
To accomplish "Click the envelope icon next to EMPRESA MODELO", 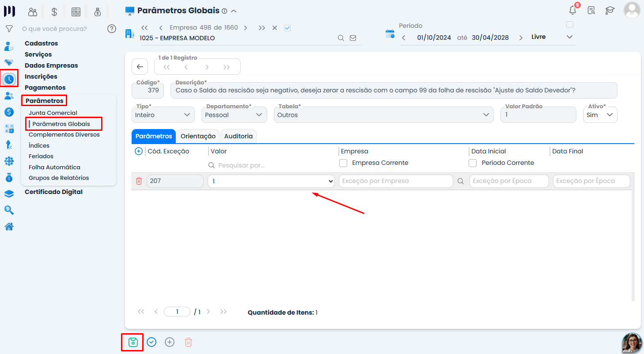I will point(353,38).
